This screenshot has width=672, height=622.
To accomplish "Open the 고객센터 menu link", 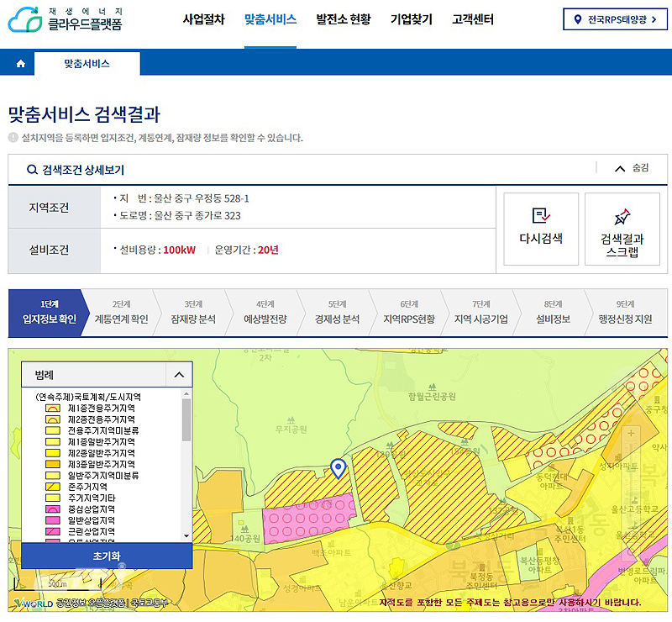I will coord(473,19).
